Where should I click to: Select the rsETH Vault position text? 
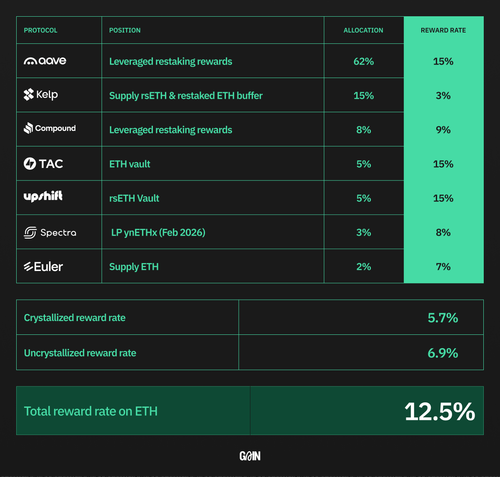134,198
